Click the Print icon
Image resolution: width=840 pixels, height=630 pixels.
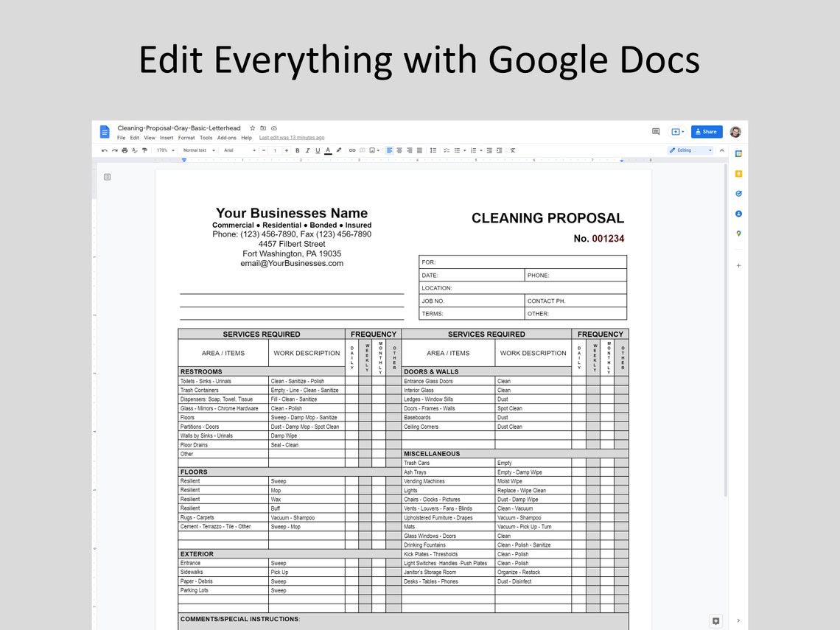click(125, 150)
